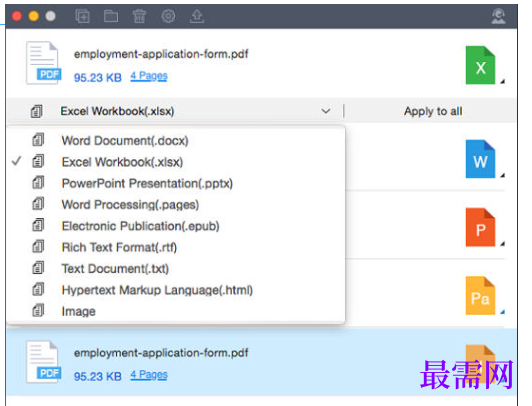532x406 pixels.
Task: Select PowerPoint Presentation(.pptx) option
Action: (176, 183)
